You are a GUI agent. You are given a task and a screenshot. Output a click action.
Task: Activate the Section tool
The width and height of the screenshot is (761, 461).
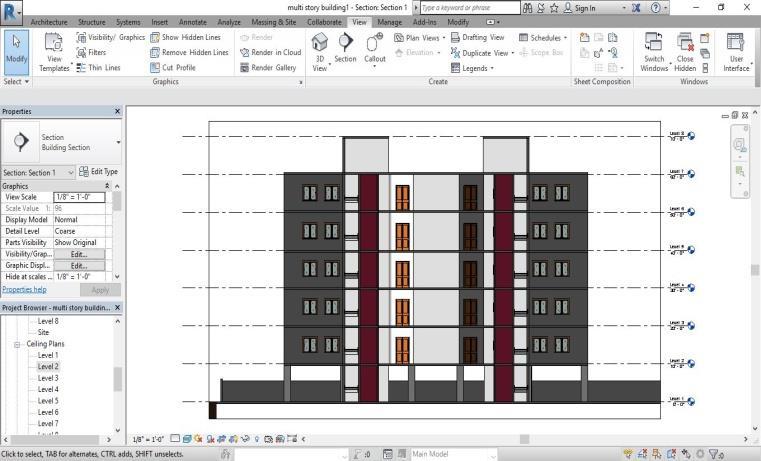[345, 48]
